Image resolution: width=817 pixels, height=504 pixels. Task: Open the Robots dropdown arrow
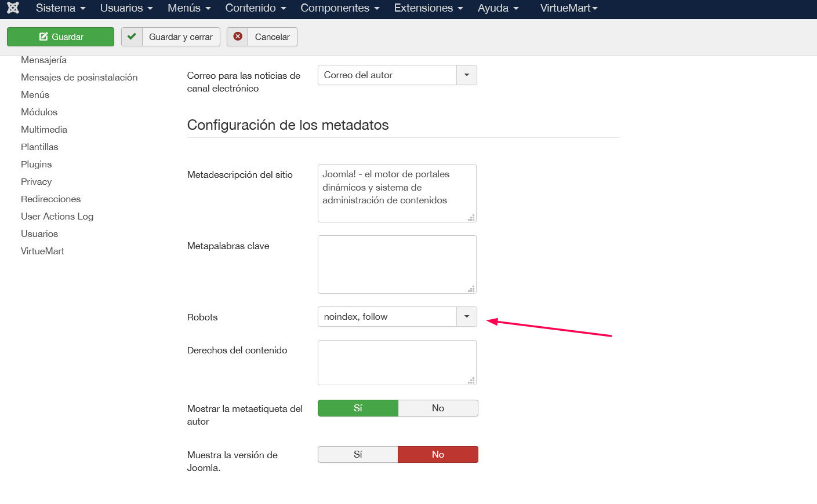(x=467, y=316)
